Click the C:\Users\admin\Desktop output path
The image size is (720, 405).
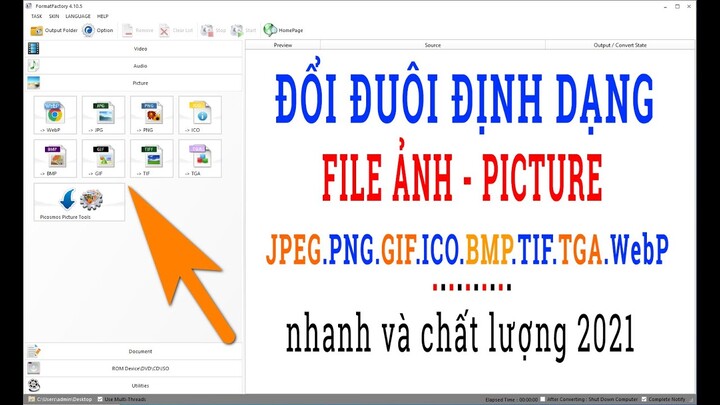click(x=64, y=399)
